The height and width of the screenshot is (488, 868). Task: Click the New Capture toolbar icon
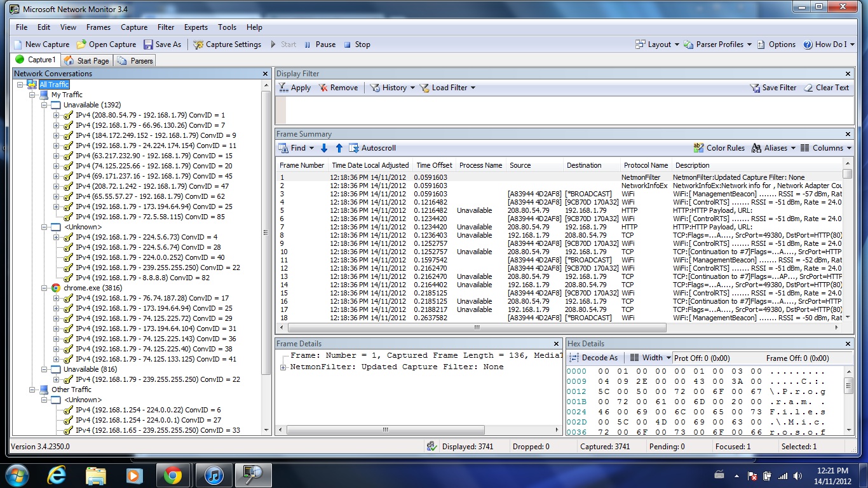pos(18,44)
